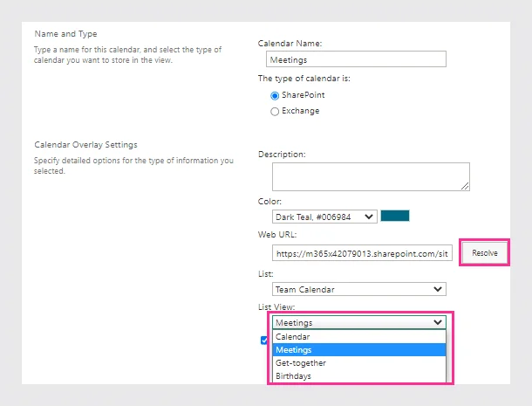
Task: Click the Resolve button
Action: click(x=485, y=253)
